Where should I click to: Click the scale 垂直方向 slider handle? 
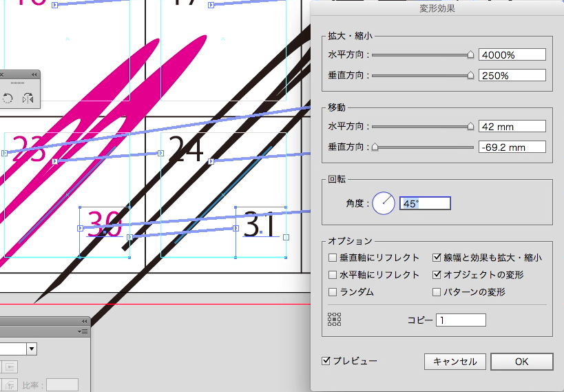tap(470, 75)
